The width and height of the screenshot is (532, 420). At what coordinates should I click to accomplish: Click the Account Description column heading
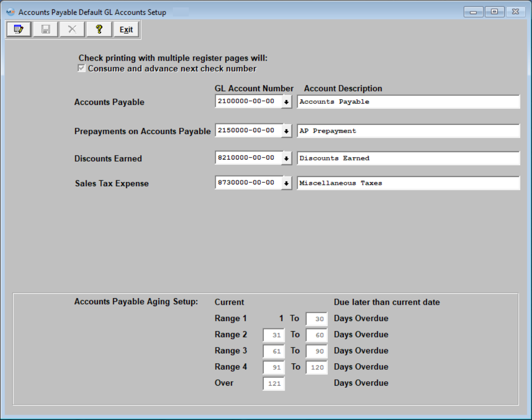343,88
